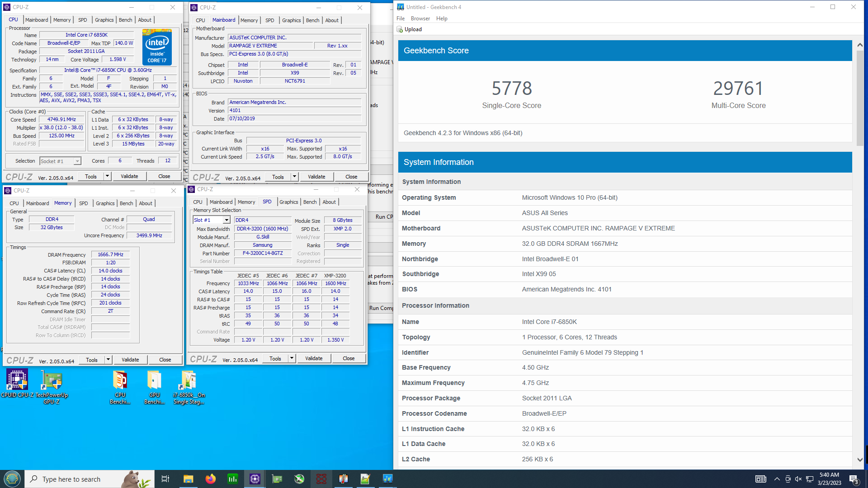Expand Tools arrow in Mainboard tab window
Image resolution: width=868 pixels, height=488 pixels.
(294, 177)
